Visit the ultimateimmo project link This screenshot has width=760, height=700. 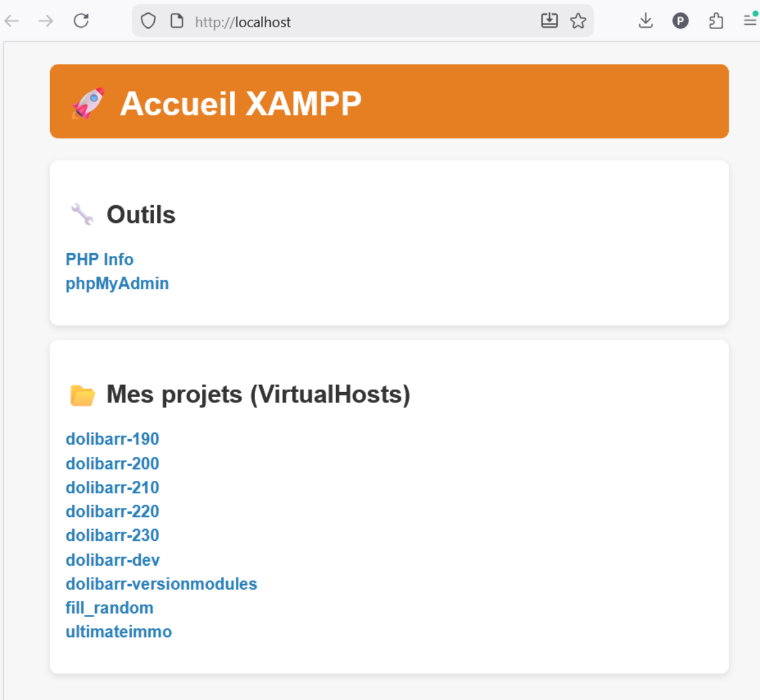119,632
